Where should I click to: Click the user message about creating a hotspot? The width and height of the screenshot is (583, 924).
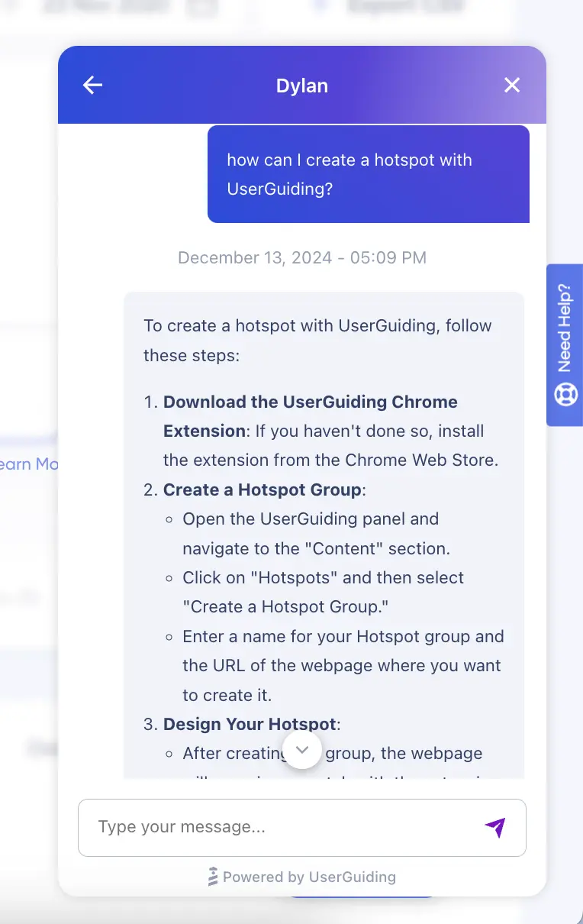tap(369, 174)
